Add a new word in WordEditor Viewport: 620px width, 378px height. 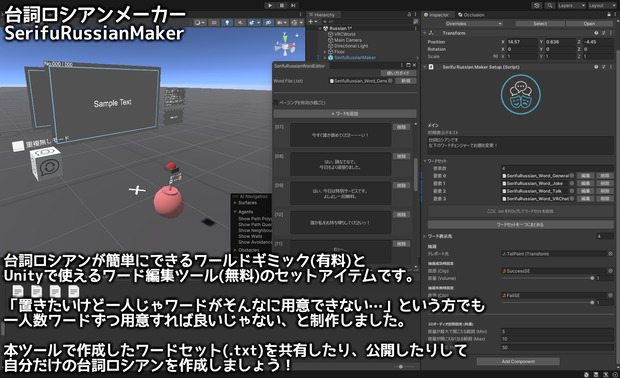344,114
